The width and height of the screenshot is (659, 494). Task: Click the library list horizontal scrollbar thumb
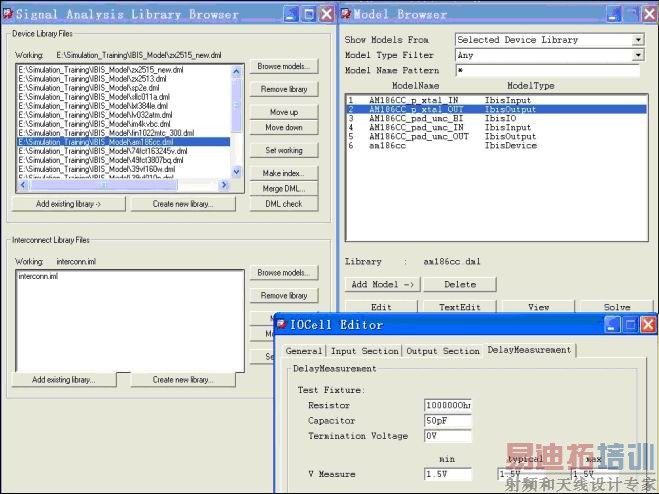coord(104,185)
